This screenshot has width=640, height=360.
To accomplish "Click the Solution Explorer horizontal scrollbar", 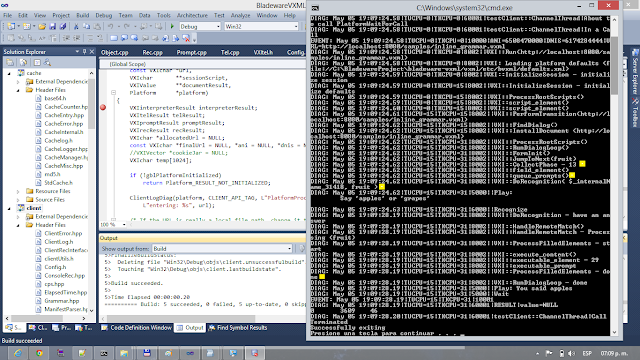I will (x=45, y=318).
